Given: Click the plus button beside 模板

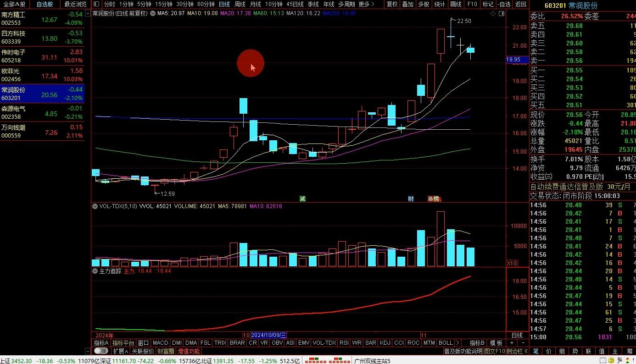Looking at the screenshot, I should (x=512, y=343).
